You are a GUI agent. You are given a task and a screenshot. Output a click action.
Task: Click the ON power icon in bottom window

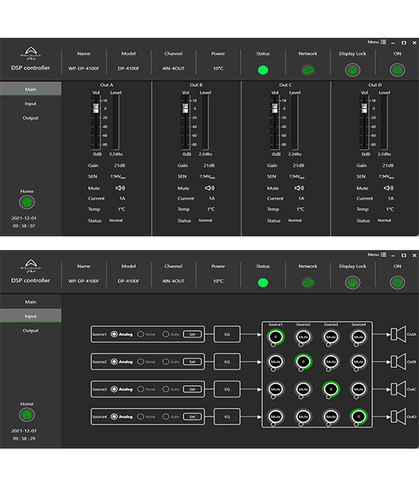point(397,283)
